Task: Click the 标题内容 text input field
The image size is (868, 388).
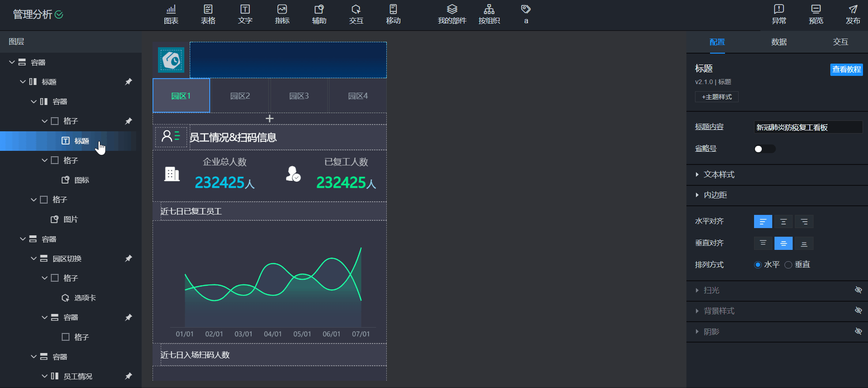Action: tap(808, 127)
